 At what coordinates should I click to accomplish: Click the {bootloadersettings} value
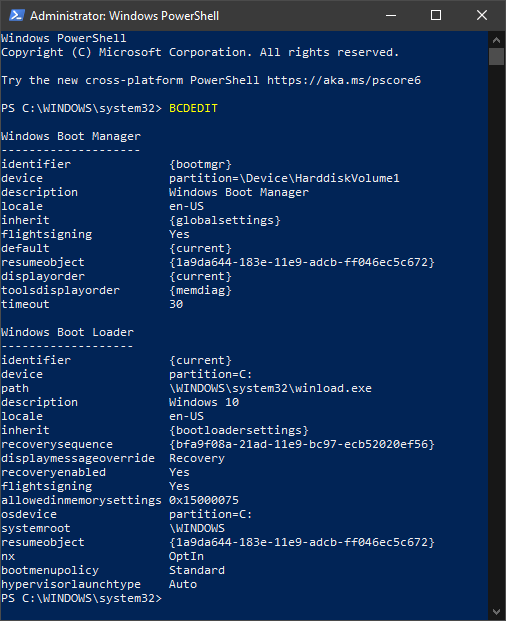[239, 430]
